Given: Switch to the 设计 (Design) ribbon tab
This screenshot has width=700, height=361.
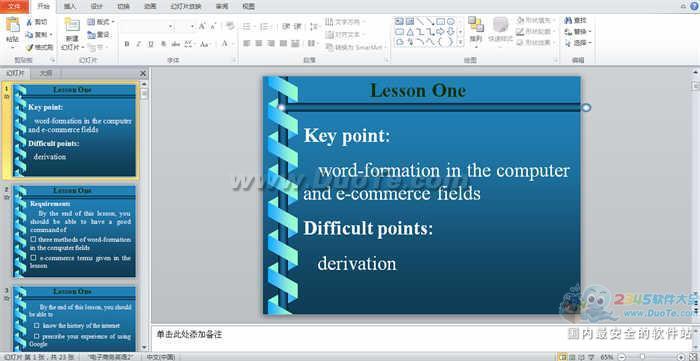Looking at the screenshot, I should (x=96, y=6).
